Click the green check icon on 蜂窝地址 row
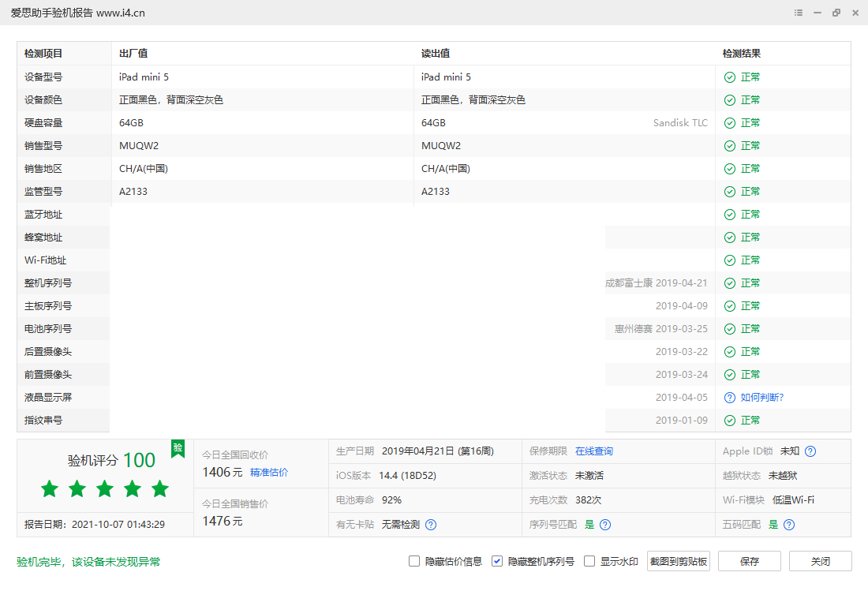Image resolution: width=868 pixels, height=591 pixels. click(728, 237)
